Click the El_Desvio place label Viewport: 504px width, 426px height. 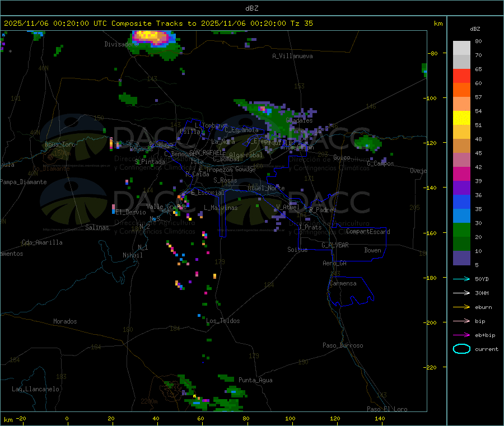coord(130,212)
